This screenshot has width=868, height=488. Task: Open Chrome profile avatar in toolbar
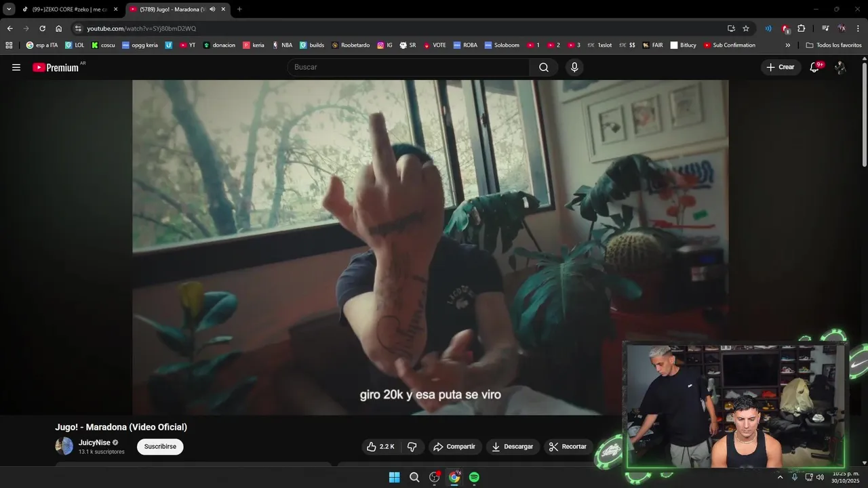tap(842, 28)
